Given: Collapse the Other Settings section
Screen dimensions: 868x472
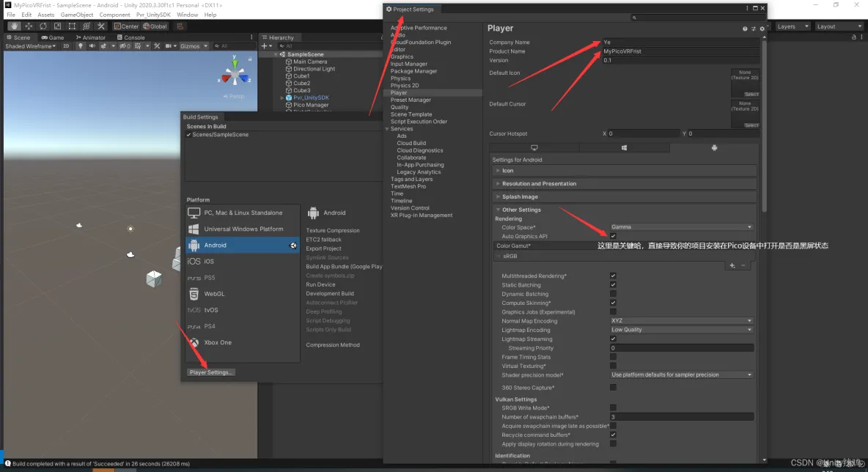Looking at the screenshot, I should (625, 210).
